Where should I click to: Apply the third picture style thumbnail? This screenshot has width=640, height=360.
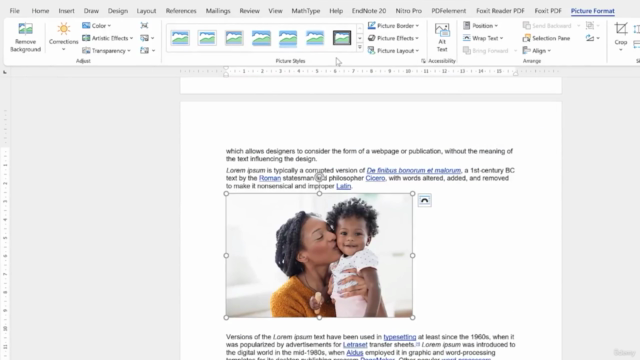point(234,38)
